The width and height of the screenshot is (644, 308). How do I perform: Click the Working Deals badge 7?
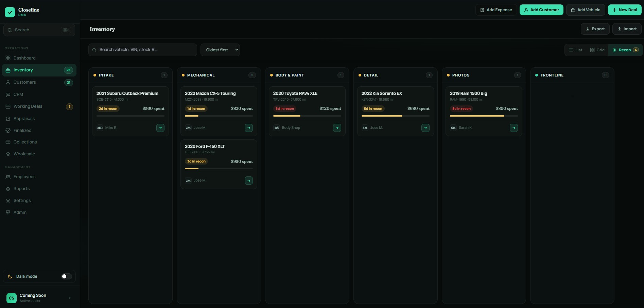coord(69,107)
